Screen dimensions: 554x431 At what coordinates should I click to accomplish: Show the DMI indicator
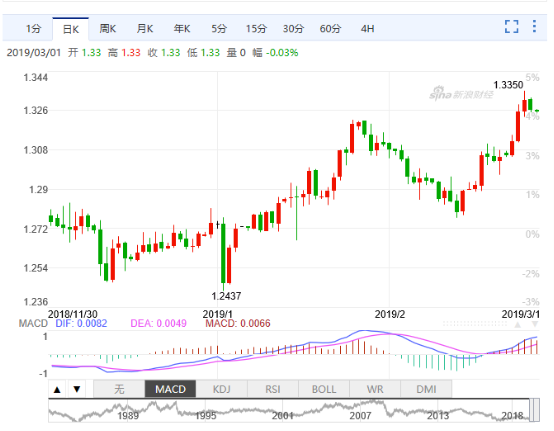click(426, 389)
